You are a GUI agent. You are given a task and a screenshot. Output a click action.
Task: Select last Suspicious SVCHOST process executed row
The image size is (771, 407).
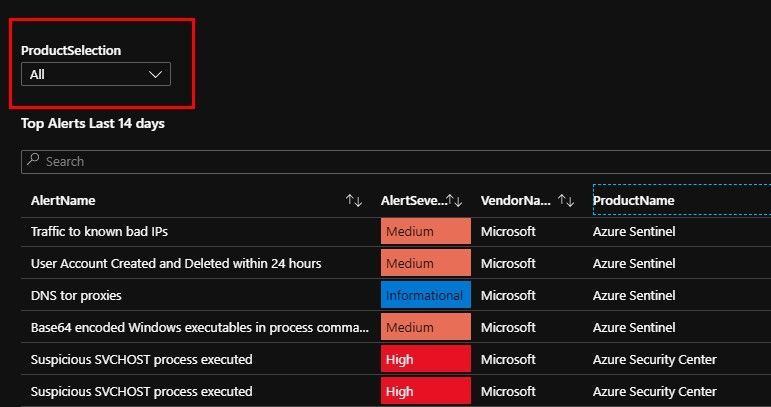[x=396, y=391]
